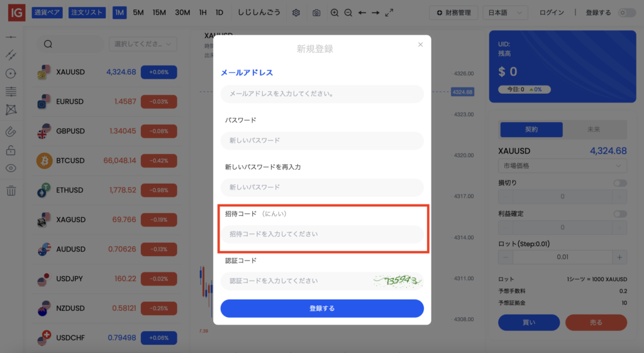Zoom out on the chart

coord(348,13)
